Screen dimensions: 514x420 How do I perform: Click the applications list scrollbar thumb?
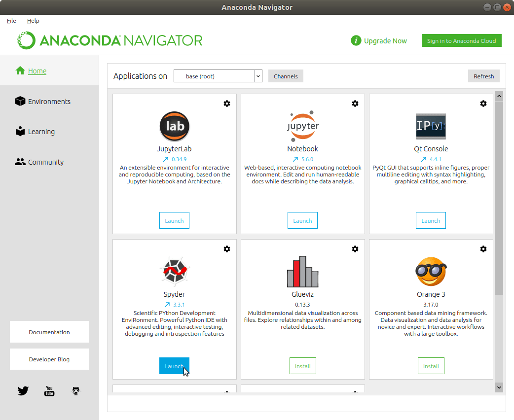coord(499,198)
